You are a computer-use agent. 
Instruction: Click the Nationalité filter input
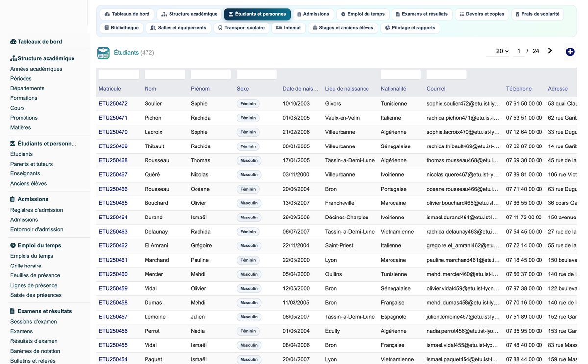[401, 74]
